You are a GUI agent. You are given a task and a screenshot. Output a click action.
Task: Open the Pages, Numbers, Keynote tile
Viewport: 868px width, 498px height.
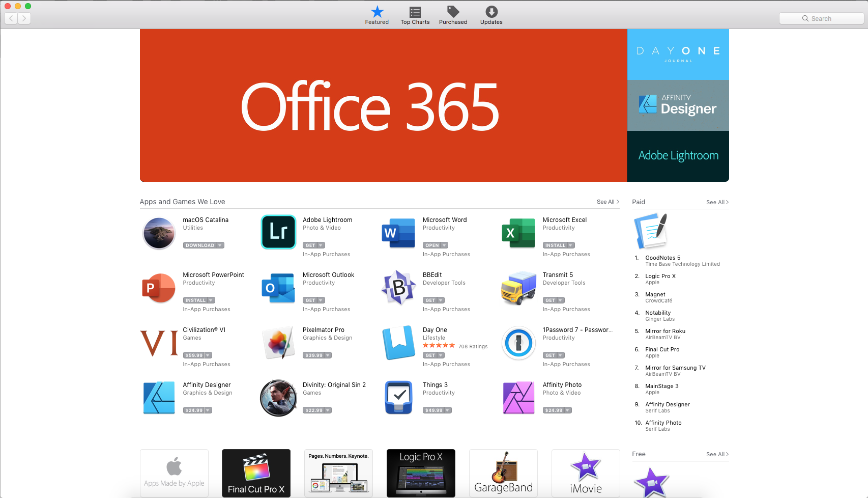[338, 473]
